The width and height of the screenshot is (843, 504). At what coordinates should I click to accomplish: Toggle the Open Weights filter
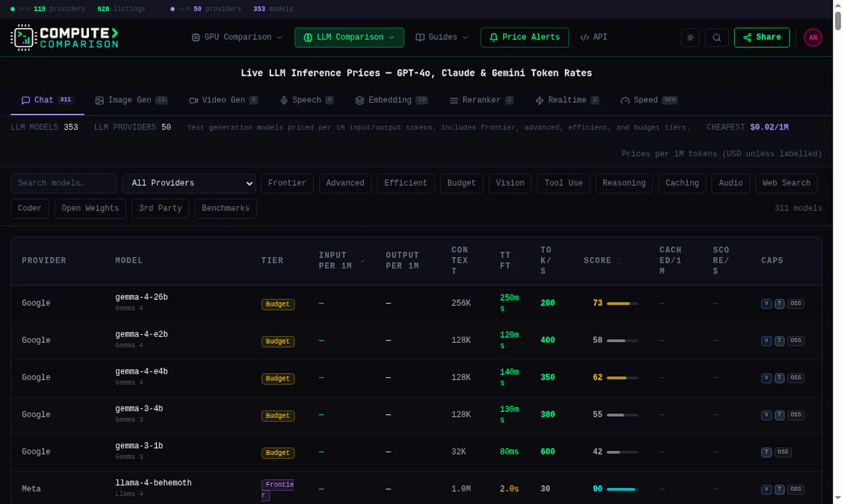(x=90, y=209)
